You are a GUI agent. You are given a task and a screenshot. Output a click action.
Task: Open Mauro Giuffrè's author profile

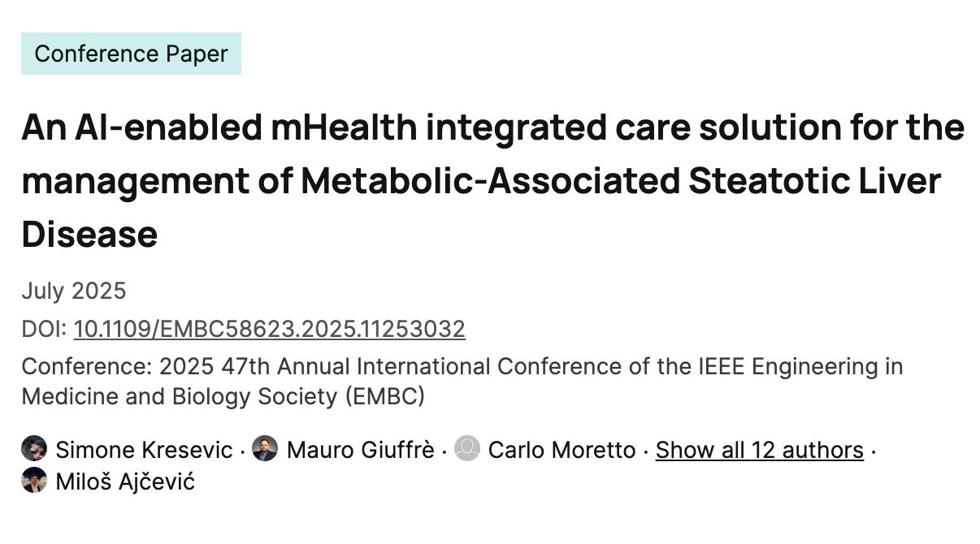pyautogui.click(x=360, y=450)
